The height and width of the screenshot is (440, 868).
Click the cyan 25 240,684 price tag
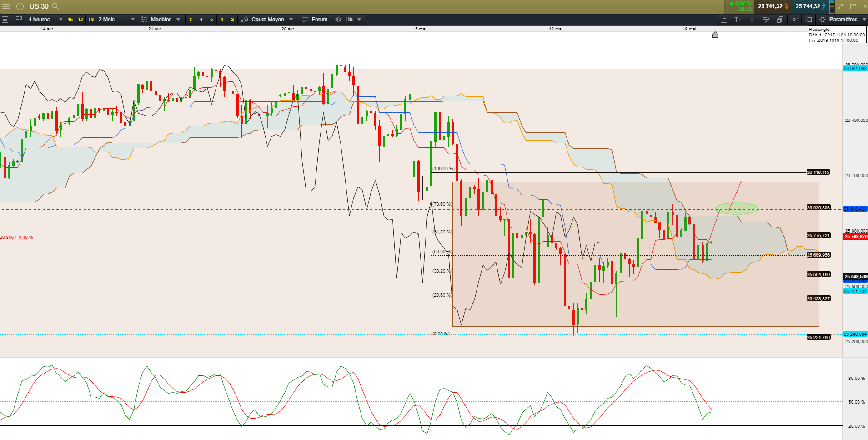(855, 334)
